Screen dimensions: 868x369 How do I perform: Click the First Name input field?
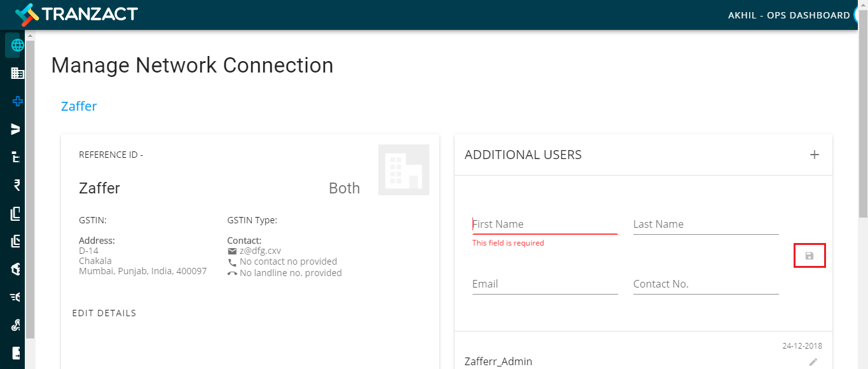pyautogui.click(x=545, y=224)
